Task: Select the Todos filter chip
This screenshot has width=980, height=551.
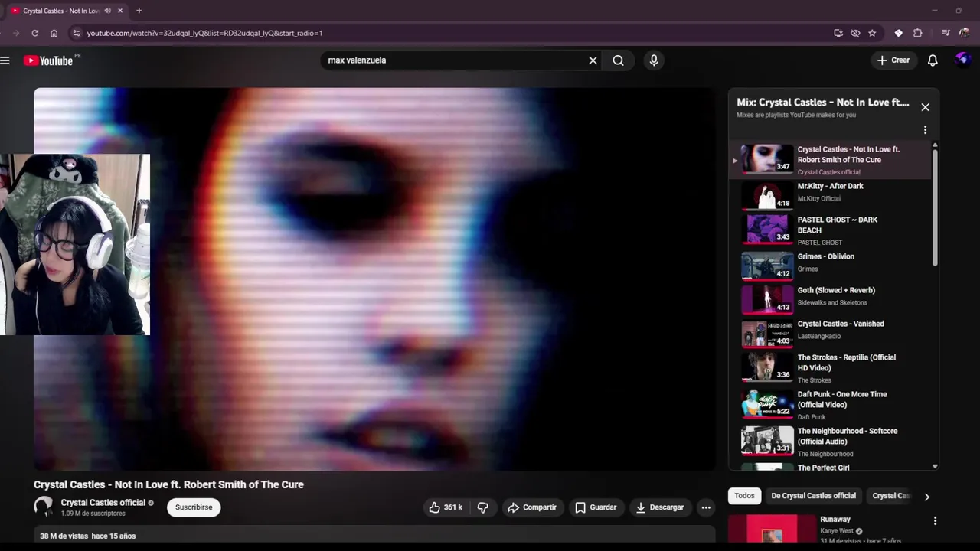Action: (x=744, y=496)
